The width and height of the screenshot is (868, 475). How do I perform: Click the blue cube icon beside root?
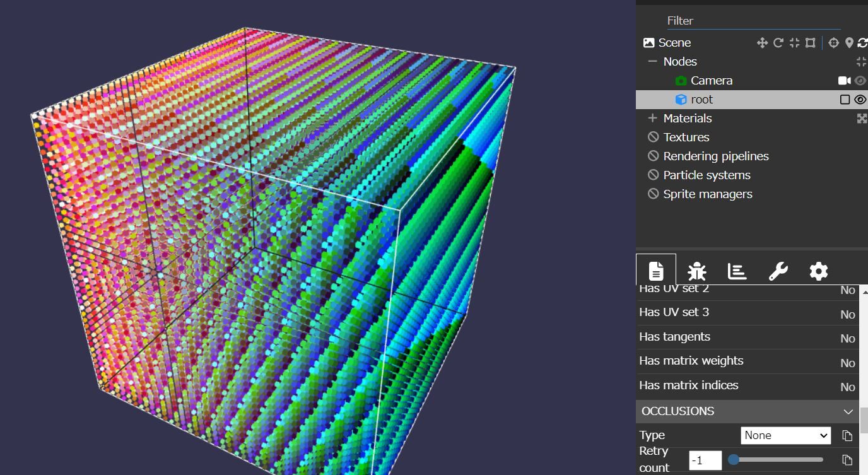point(681,100)
